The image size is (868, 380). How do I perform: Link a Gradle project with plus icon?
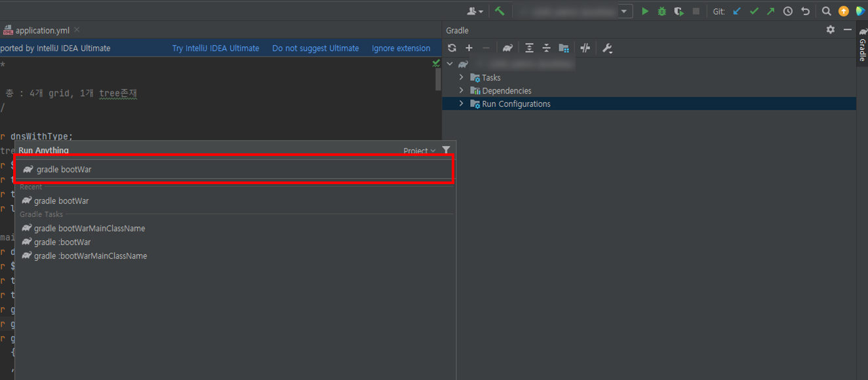click(469, 48)
